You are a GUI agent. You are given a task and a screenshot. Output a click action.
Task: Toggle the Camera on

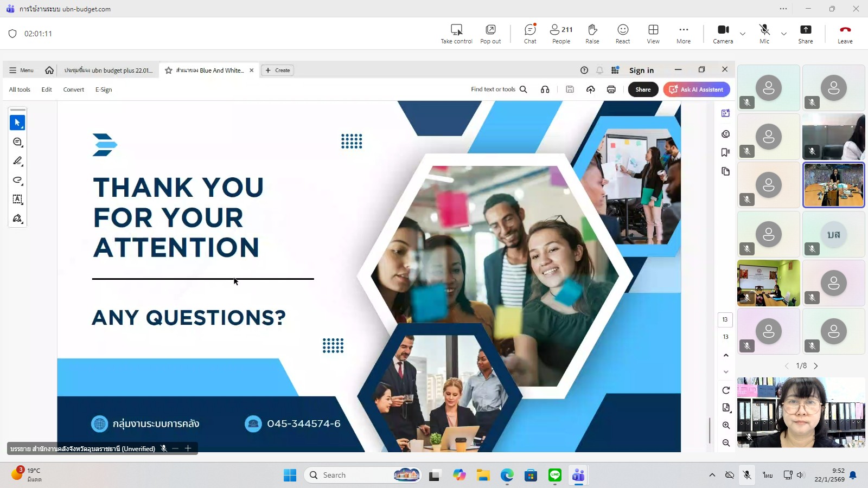(723, 34)
